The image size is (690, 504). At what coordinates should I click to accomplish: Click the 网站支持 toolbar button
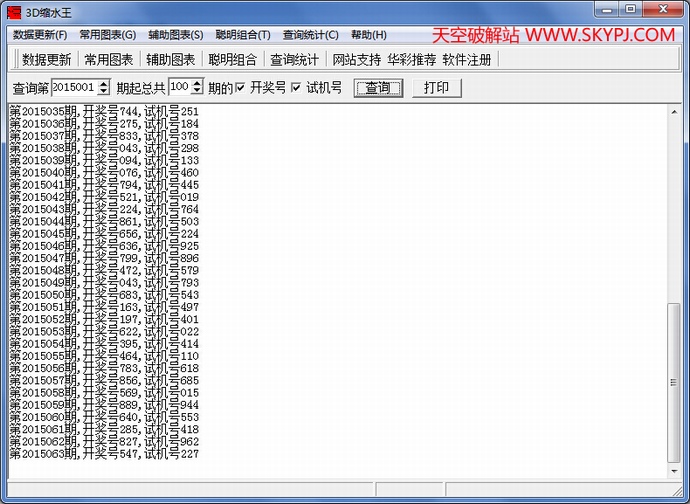[357, 60]
